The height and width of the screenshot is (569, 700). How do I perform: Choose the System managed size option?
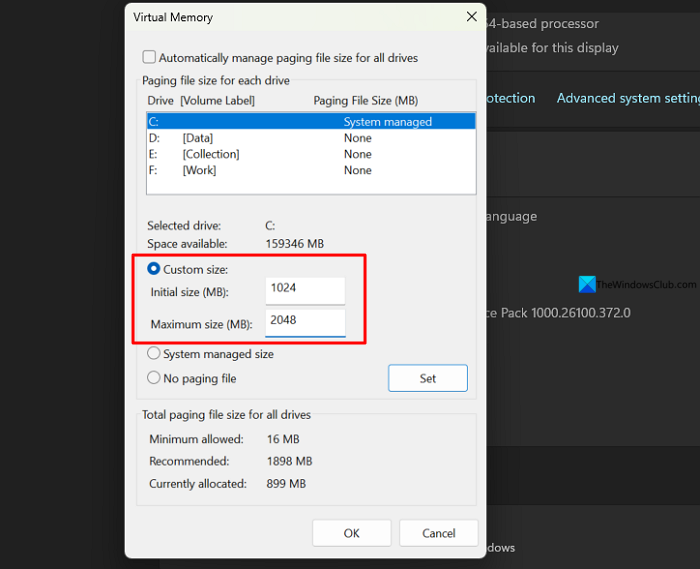pos(154,353)
